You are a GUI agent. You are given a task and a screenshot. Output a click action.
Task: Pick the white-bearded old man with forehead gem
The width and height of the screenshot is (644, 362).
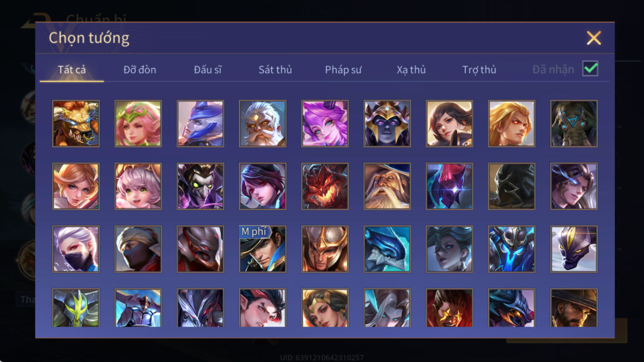[x=262, y=124]
